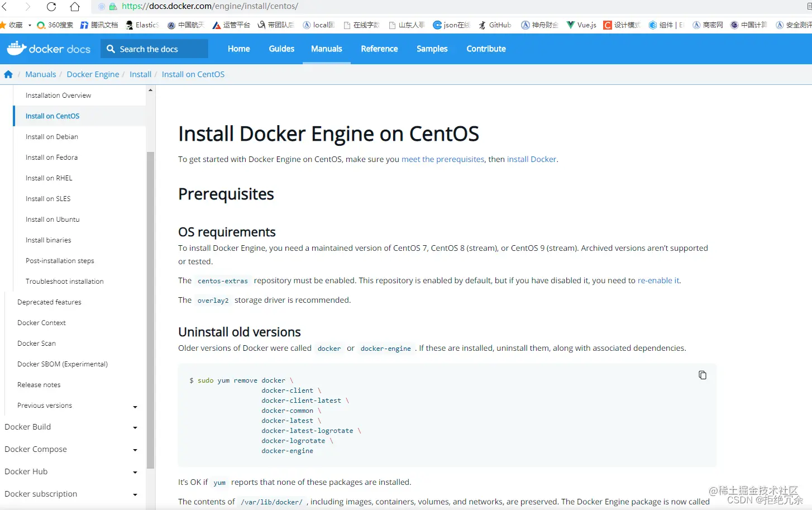This screenshot has height=510, width=812.
Task: Open the GitHub bookmark
Action: [495, 25]
